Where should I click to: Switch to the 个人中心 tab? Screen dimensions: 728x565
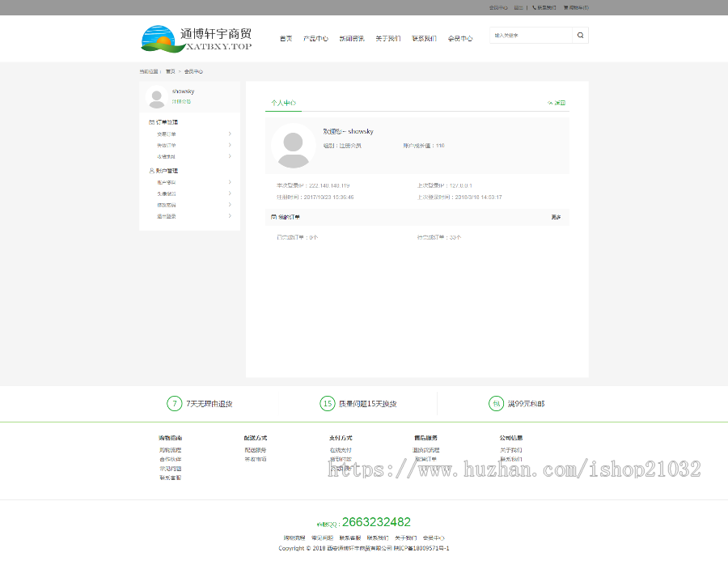pos(285,102)
